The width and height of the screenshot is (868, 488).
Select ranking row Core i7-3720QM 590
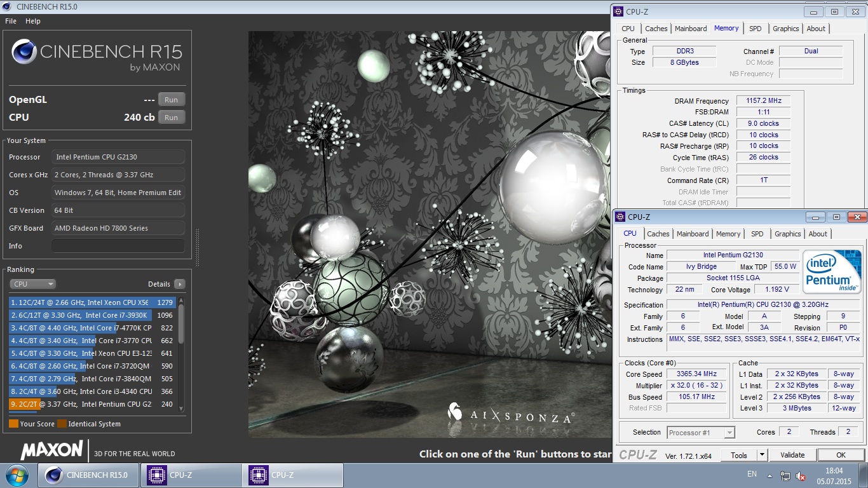click(x=92, y=366)
